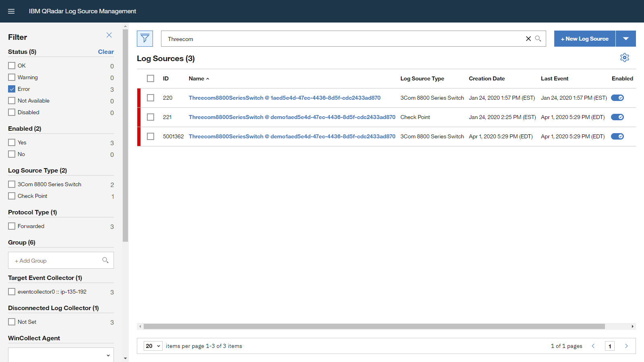This screenshot has height=362, width=644.
Task: Open log source Threecom8800SeriesSwitch with ID 221
Action: tap(292, 117)
